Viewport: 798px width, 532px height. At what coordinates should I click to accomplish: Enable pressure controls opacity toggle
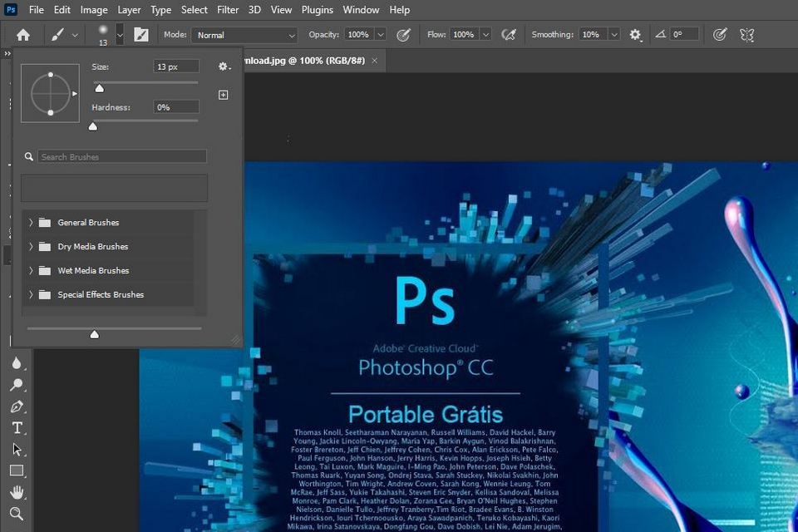click(404, 35)
